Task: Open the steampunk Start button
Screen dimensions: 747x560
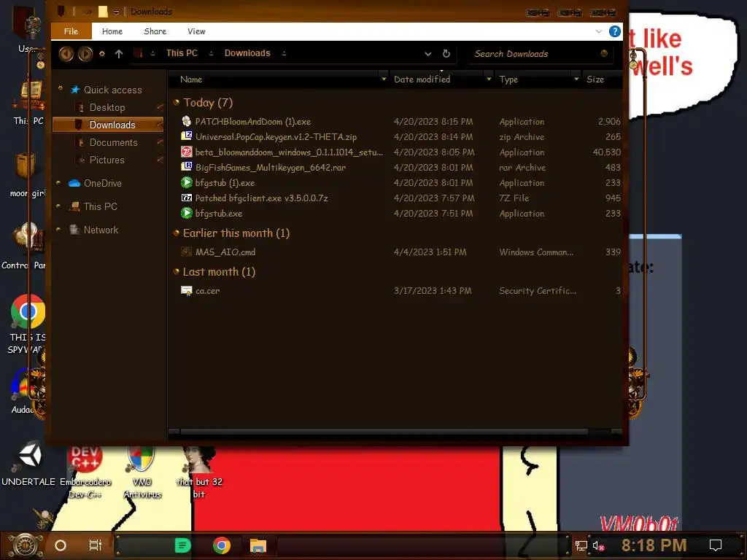Action: tap(26, 545)
